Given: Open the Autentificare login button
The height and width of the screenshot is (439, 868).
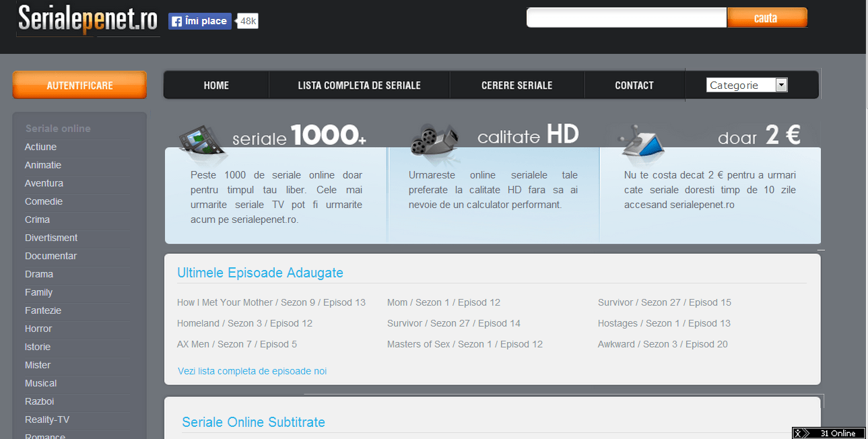Looking at the screenshot, I should tap(79, 86).
